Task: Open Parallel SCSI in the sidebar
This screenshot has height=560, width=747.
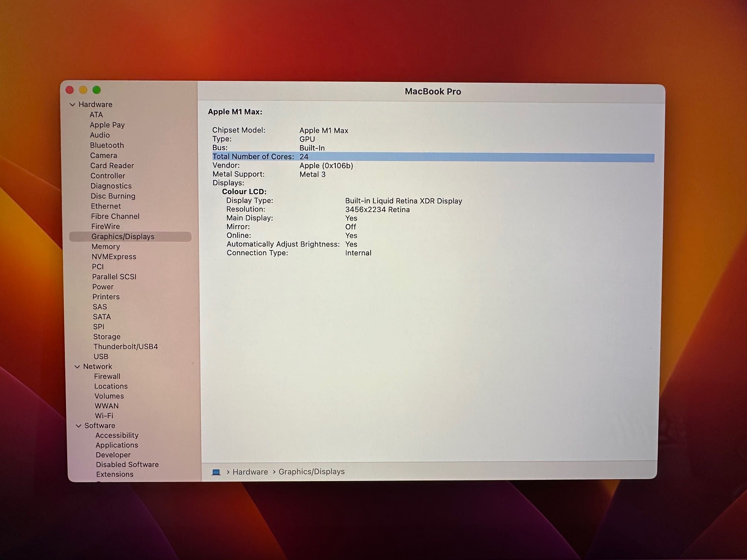Action: tap(114, 277)
